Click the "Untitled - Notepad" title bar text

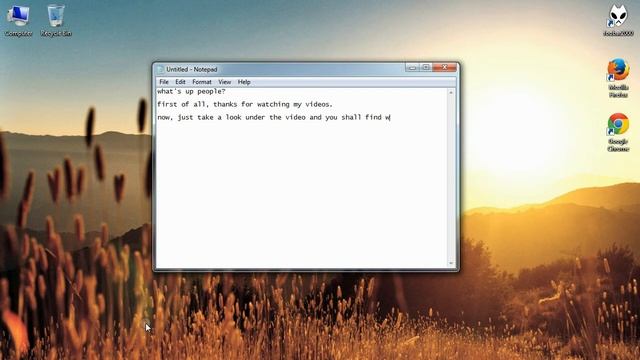click(191, 69)
